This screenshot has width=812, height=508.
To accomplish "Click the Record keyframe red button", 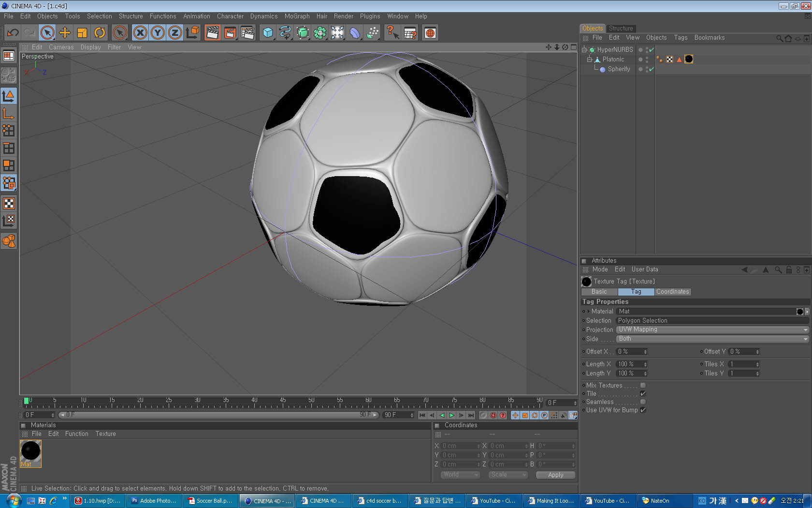I will coord(493,415).
